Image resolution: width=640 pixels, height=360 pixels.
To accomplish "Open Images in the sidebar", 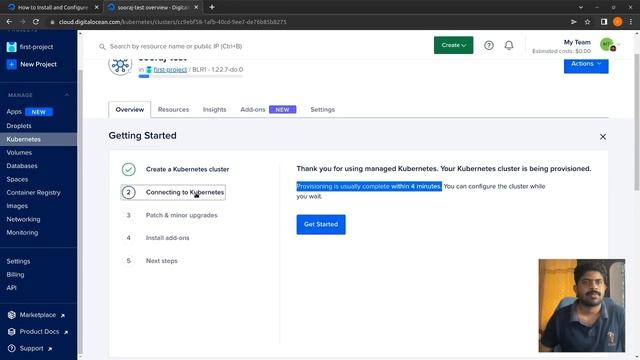I will [17, 206].
